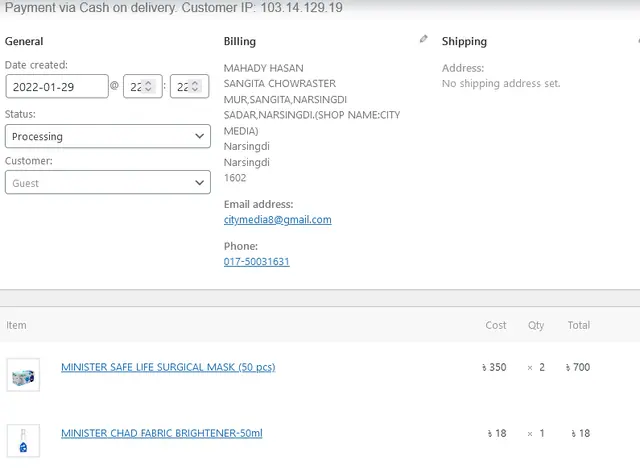Click the billing name MAHADY HASAN
Screen dimensions: 640x473
point(264,68)
